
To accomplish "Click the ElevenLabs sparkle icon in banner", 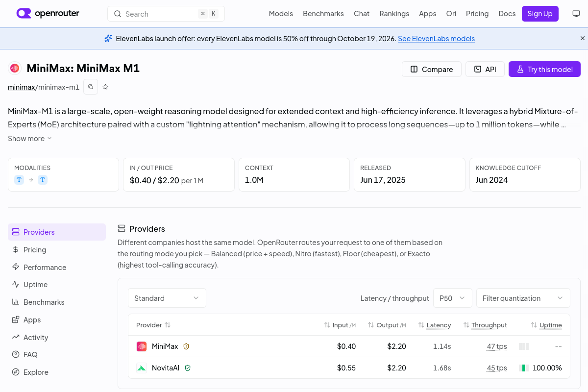I will [108, 38].
